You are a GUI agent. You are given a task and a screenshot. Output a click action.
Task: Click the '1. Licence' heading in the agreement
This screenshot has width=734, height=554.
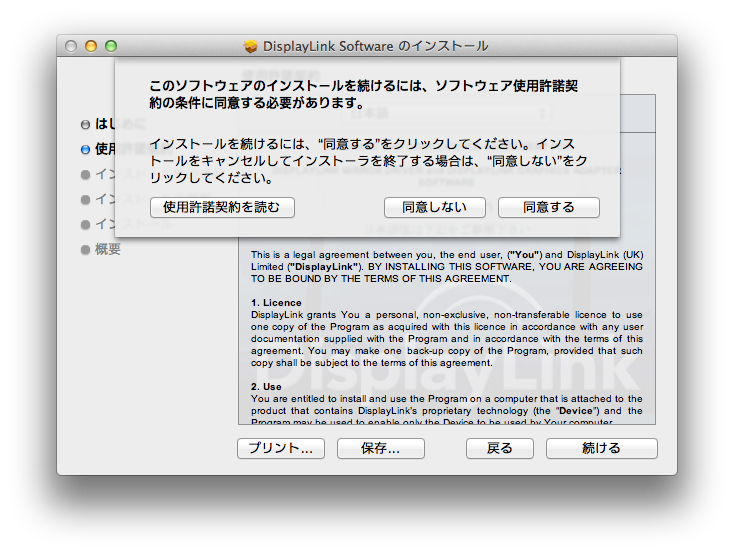(276, 303)
